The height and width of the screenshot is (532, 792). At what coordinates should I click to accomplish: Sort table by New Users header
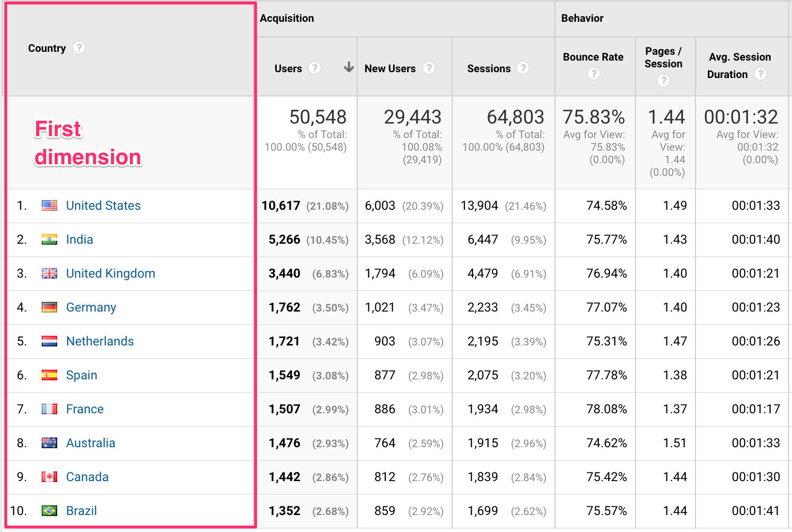point(390,69)
